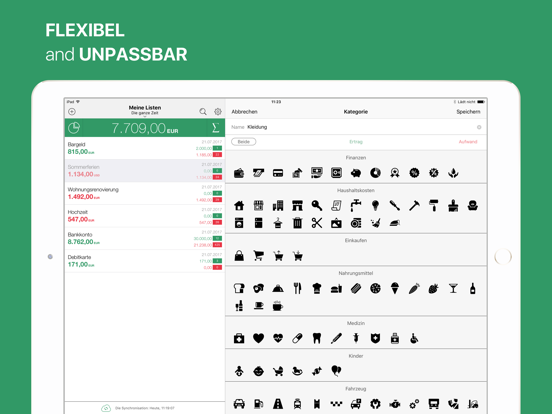Pick the fuel pump icon in Fahrzeug

[x=258, y=404]
